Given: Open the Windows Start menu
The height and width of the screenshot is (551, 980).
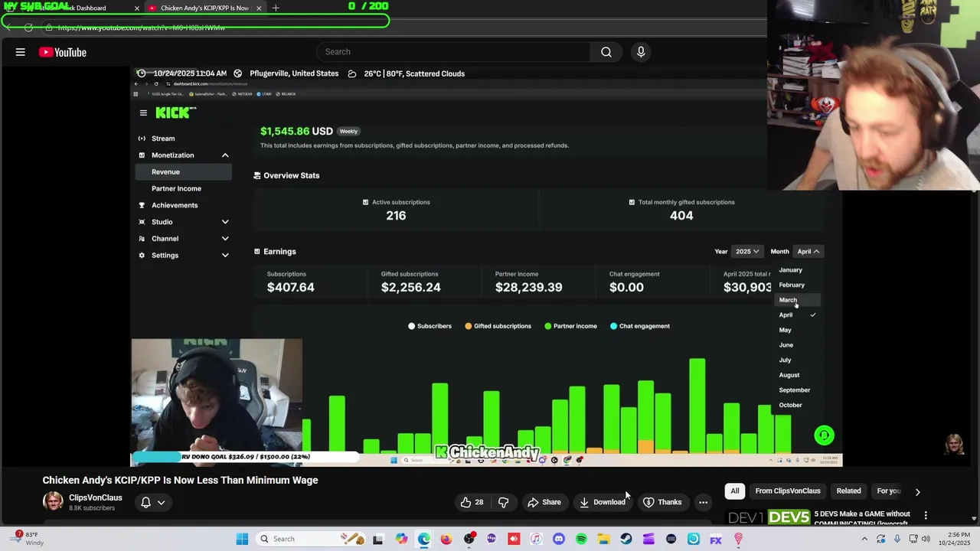Looking at the screenshot, I should point(242,539).
